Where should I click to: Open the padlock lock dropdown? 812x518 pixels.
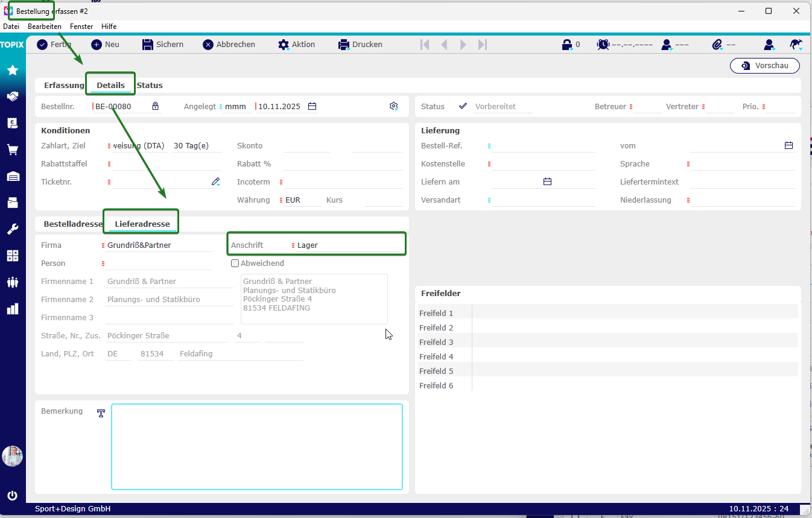coord(566,45)
